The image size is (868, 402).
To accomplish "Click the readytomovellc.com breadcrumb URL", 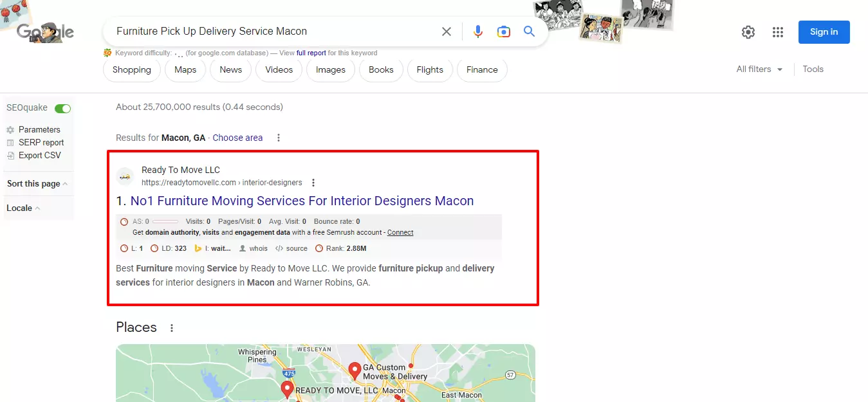I will coord(221,183).
